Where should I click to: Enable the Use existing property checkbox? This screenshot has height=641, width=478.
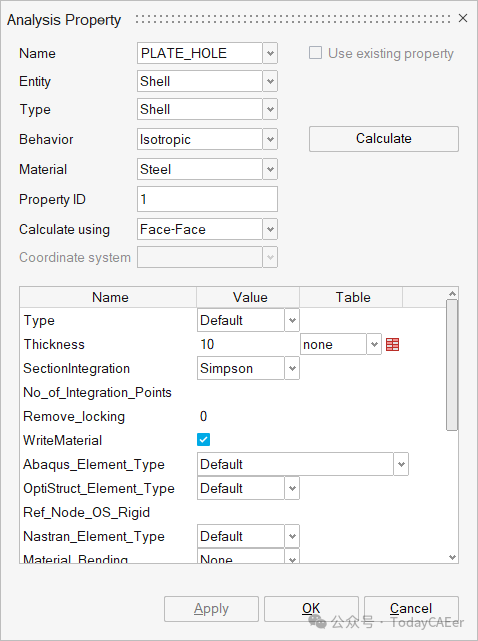coord(315,53)
